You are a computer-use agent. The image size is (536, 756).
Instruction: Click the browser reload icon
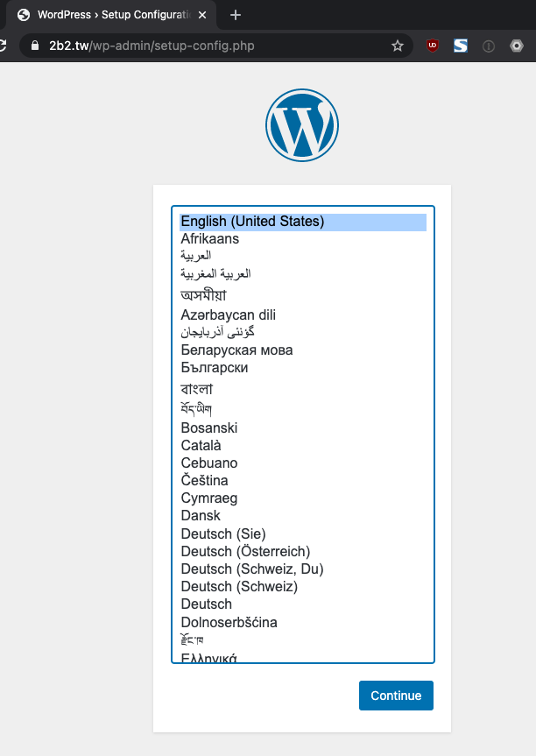coord(3,46)
